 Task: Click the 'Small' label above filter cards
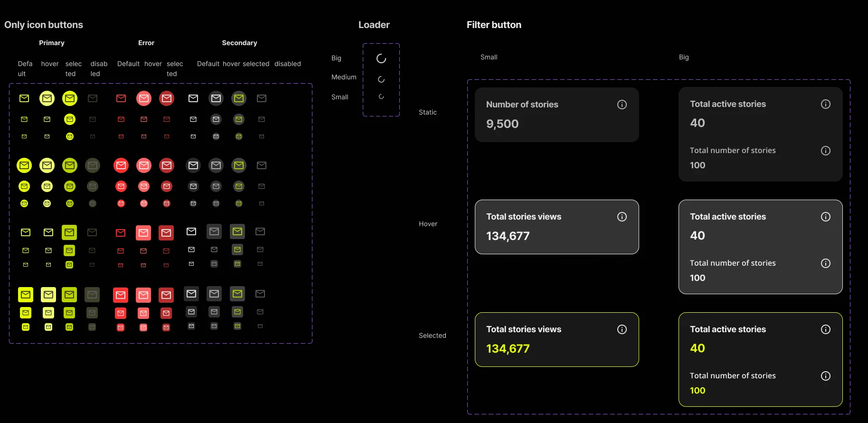tap(489, 57)
